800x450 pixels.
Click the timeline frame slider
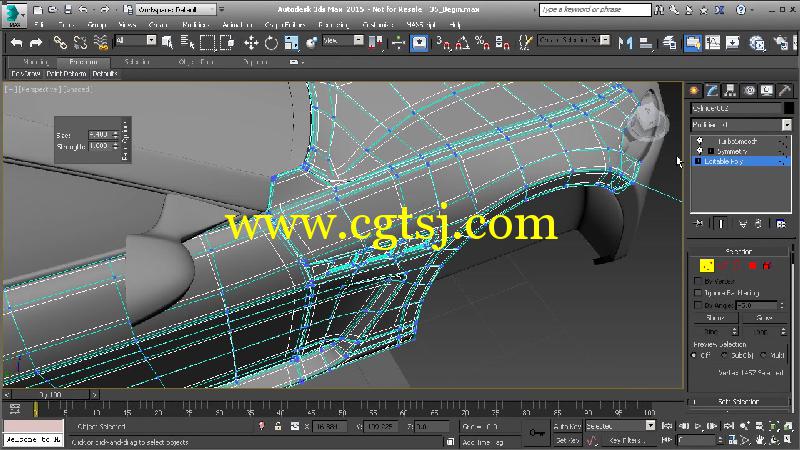pyautogui.click(x=51, y=394)
